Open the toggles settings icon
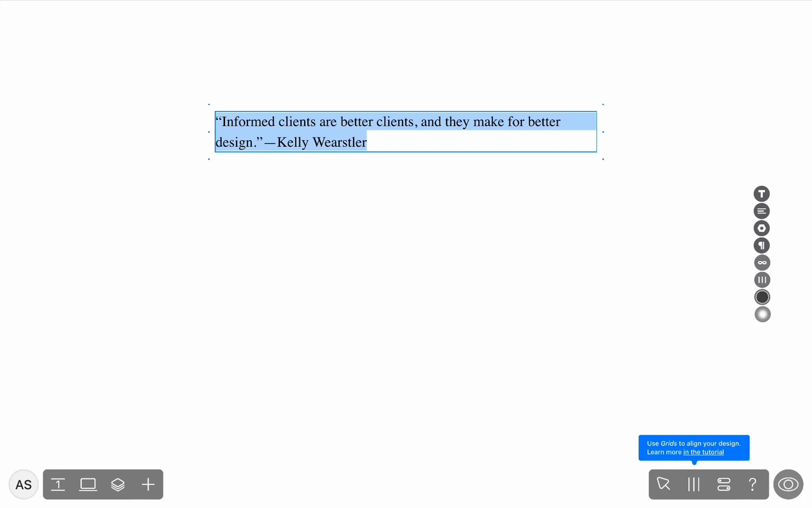Screen dimensions: 812x508 [x=724, y=484]
